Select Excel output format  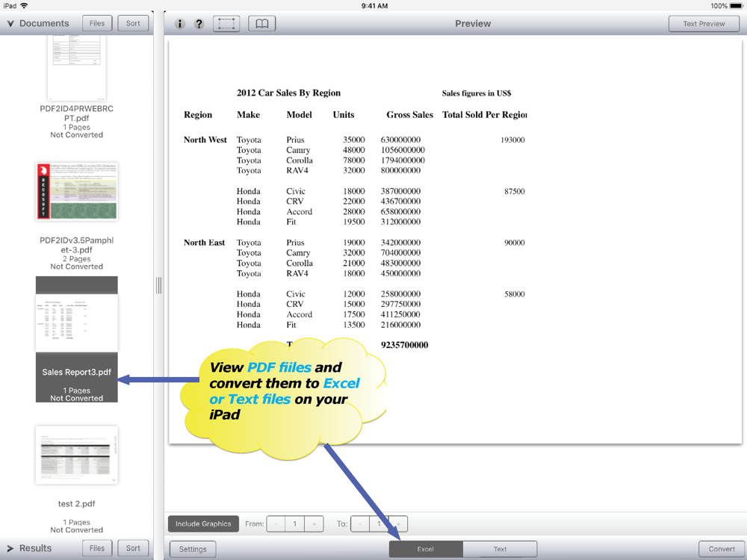[x=426, y=549]
